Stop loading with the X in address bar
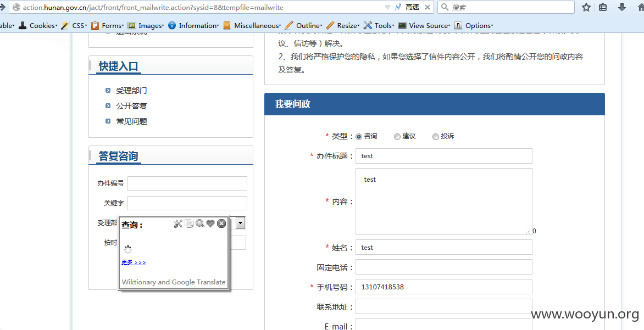 coord(428,7)
